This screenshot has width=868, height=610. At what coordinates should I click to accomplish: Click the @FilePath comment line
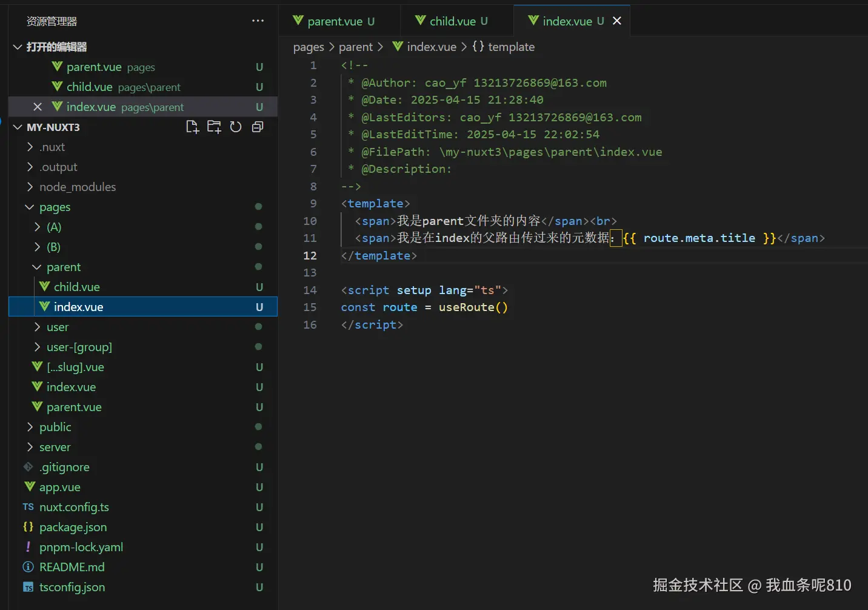(505, 152)
